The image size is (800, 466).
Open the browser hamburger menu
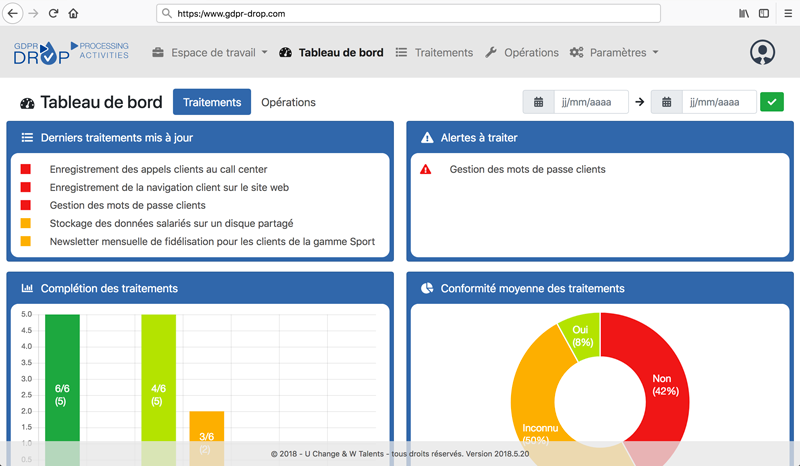click(788, 13)
